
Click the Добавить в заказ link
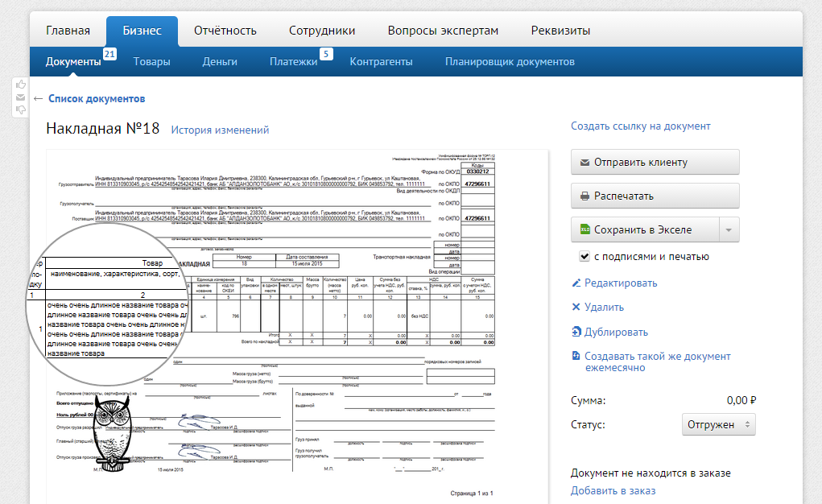pyautogui.click(x=613, y=491)
